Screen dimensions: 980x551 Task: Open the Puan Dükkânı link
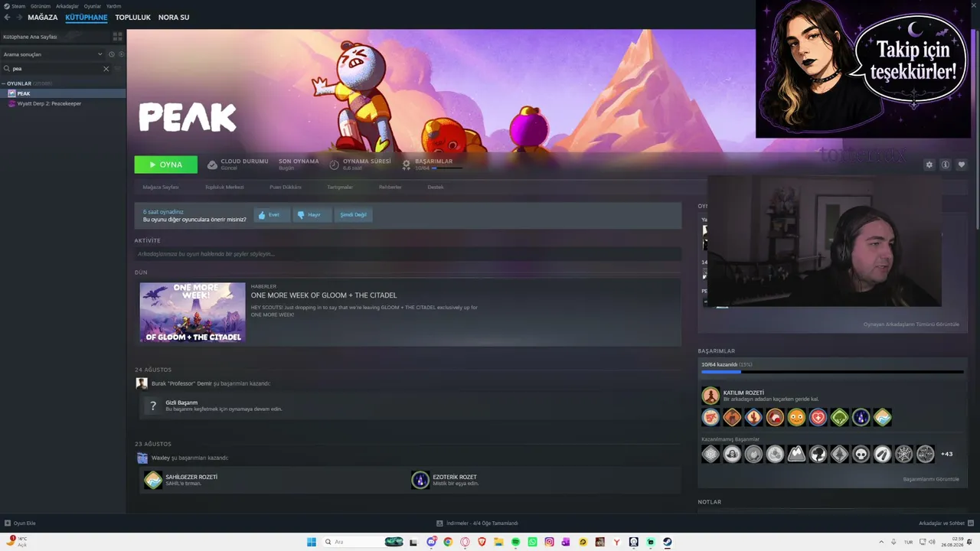coord(286,187)
